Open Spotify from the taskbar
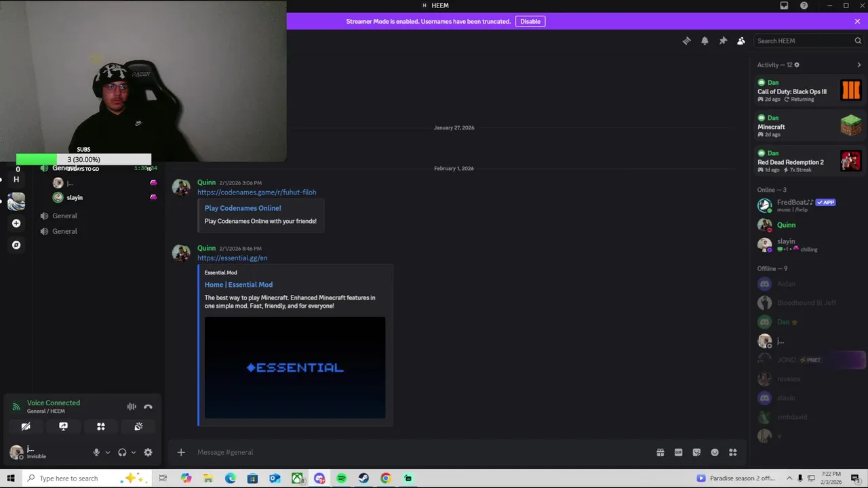This screenshot has width=868, height=488. pos(341,478)
